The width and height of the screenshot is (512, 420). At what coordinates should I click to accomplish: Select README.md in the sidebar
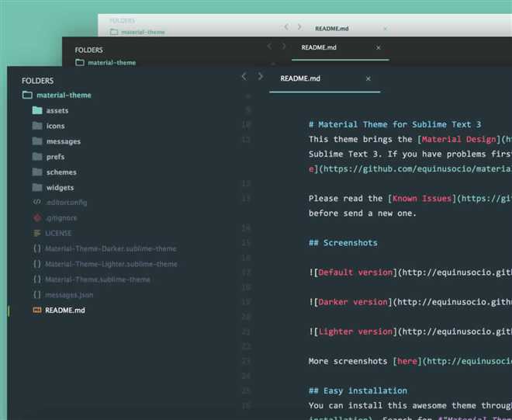point(65,311)
